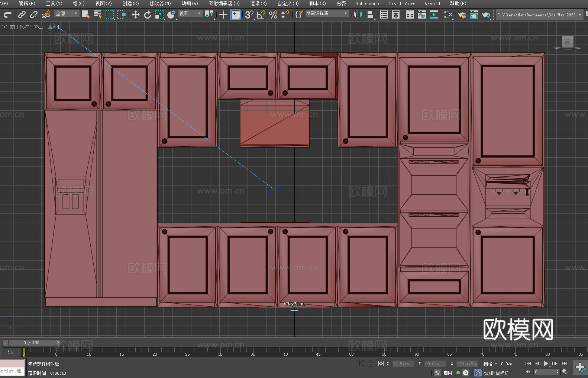The width and height of the screenshot is (588, 378).
Task: Toggle the Layer Explorer icon
Action: click(396, 14)
